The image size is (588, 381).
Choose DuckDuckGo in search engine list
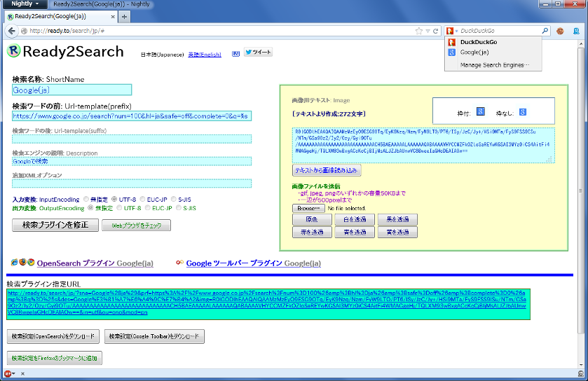[493, 42]
